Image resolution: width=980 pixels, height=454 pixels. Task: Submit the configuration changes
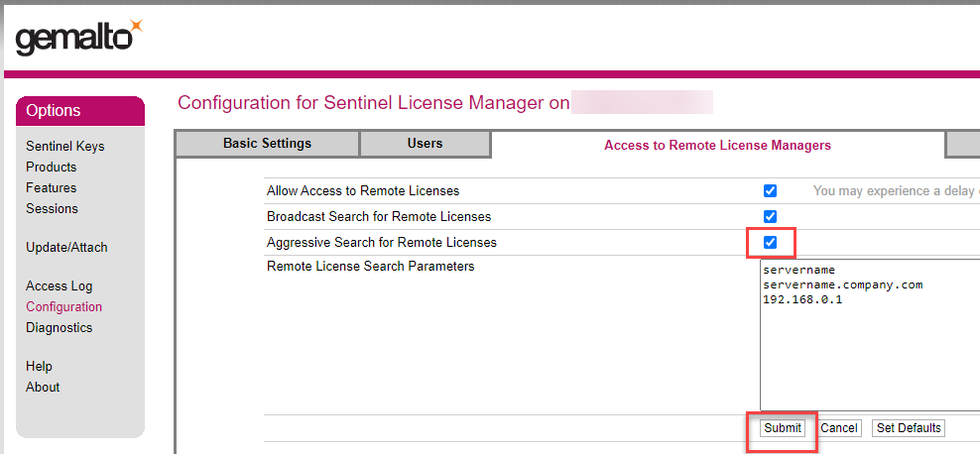[783, 428]
